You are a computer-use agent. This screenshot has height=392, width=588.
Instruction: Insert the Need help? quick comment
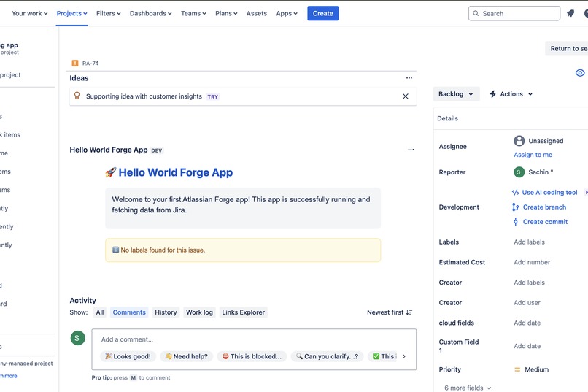(x=186, y=356)
